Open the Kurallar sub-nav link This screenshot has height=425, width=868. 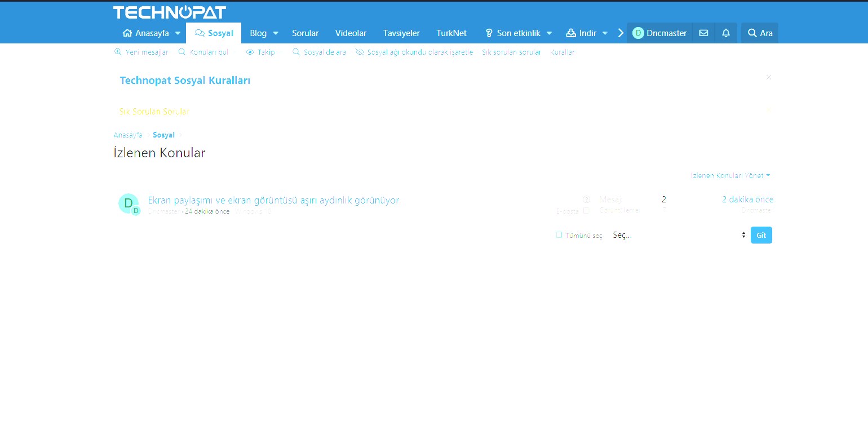563,52
